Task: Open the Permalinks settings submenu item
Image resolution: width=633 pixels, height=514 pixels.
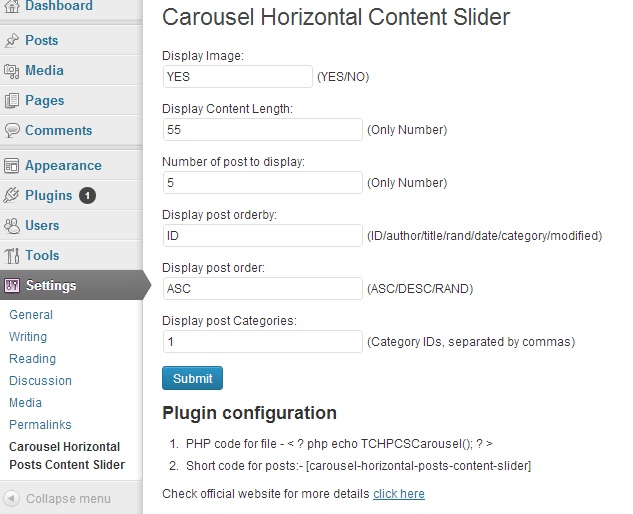Action: pos(40,424)
